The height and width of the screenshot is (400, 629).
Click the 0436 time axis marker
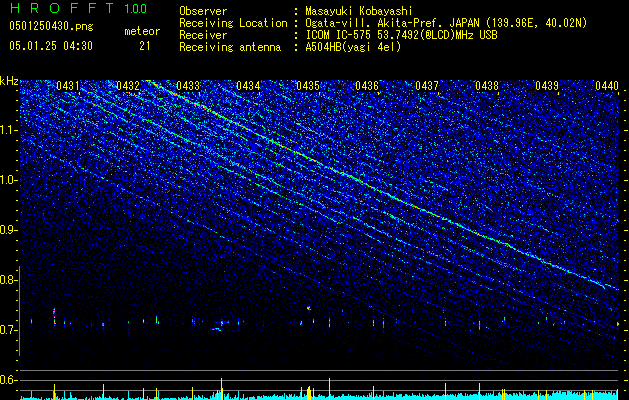tap(367, 86)
